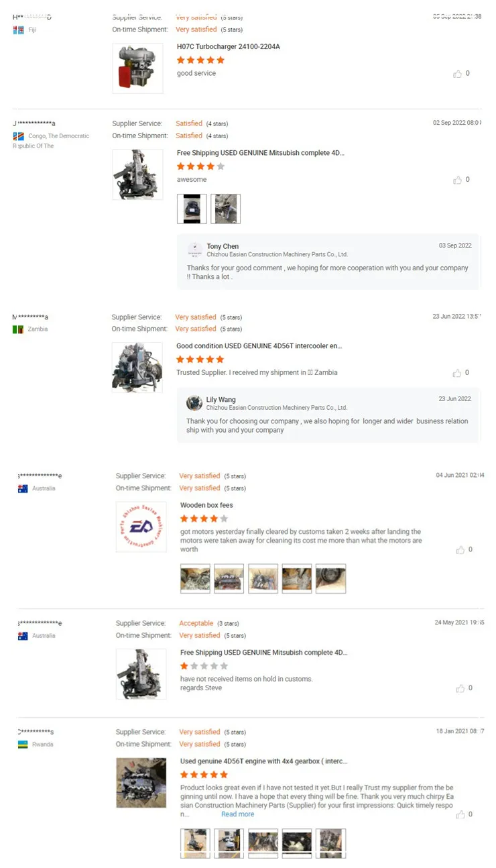This screenshot has width=496, height=868.
Task: Open second photo in the 'awesome' review
Action: [x=226, y=209]
